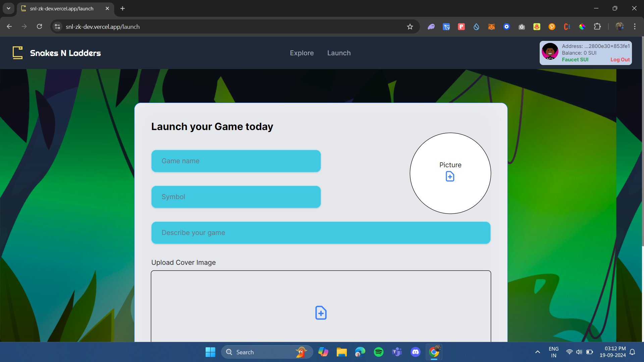Open the browser extensions puzzle icon
The width and height of the screenshot is (644, 362).
click(x=598, y=26)
